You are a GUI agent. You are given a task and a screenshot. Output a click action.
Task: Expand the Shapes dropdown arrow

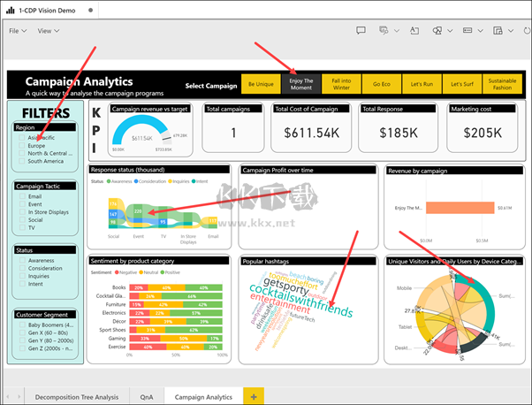(450, 31)
